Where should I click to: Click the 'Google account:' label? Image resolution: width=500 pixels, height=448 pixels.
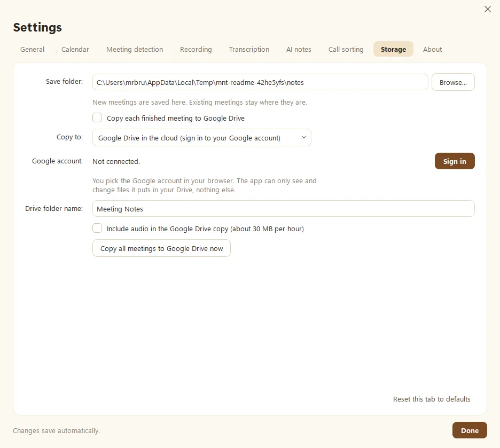pos(57,161)
